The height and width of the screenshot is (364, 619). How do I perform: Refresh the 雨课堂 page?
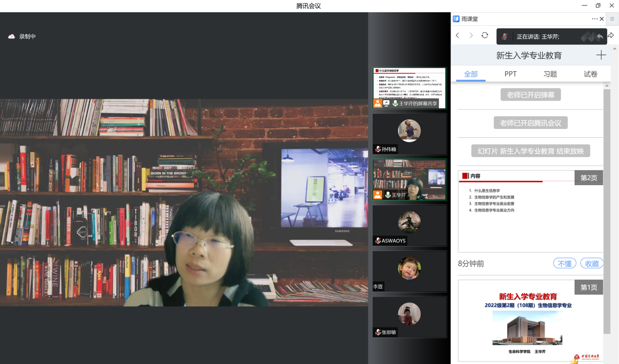485,35
